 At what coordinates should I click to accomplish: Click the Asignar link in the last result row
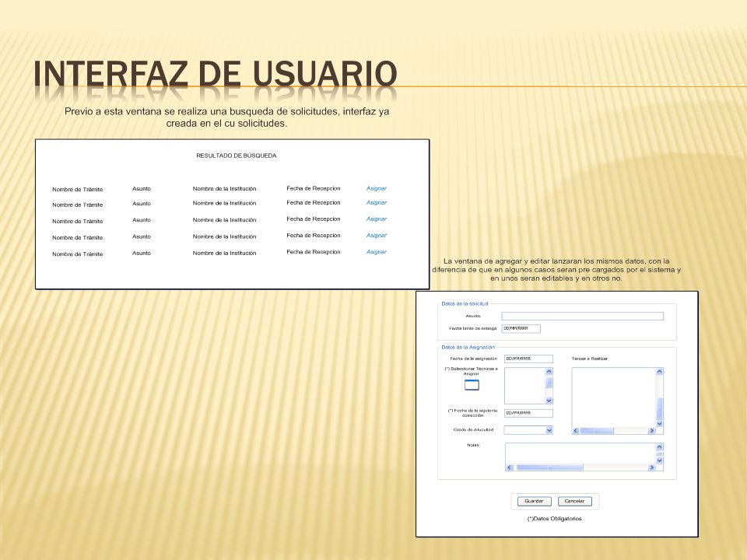tap(377, 252)
